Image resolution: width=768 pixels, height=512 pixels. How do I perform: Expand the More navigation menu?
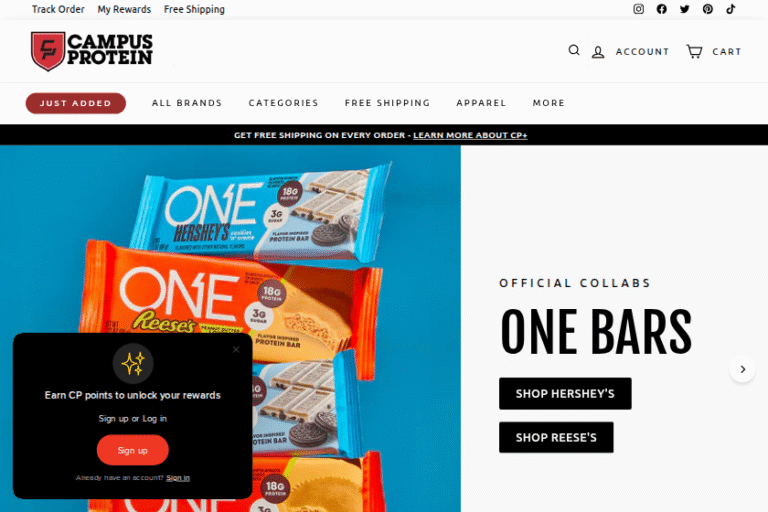pos(549,103)
